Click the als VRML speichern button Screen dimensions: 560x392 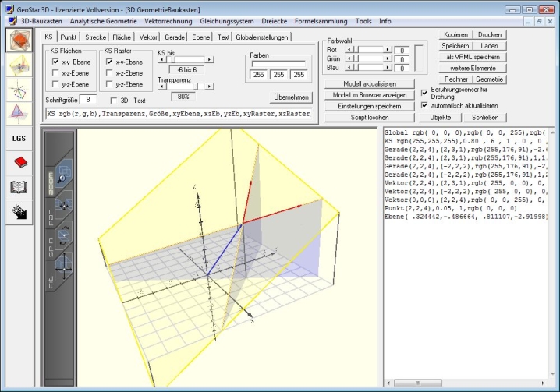473,57
